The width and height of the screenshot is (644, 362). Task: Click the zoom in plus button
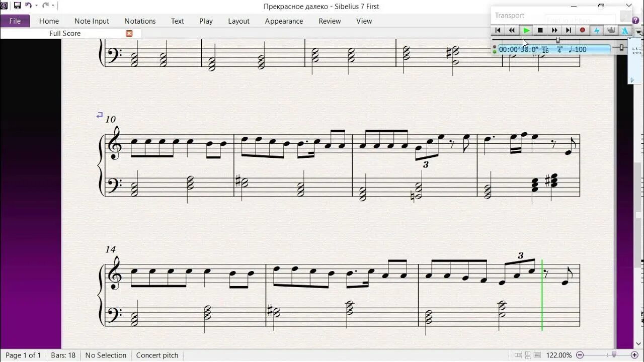point(634,355)
